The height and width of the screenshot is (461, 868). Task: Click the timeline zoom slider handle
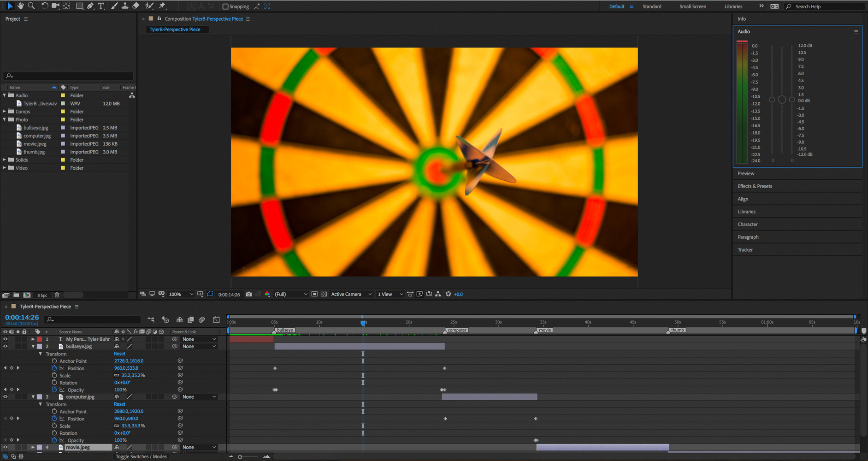click(240, 457)
